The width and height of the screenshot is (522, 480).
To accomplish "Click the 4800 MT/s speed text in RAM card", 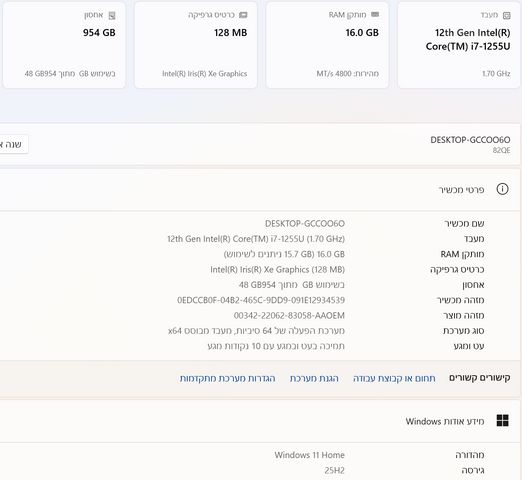I will click(x=348, y=74).
